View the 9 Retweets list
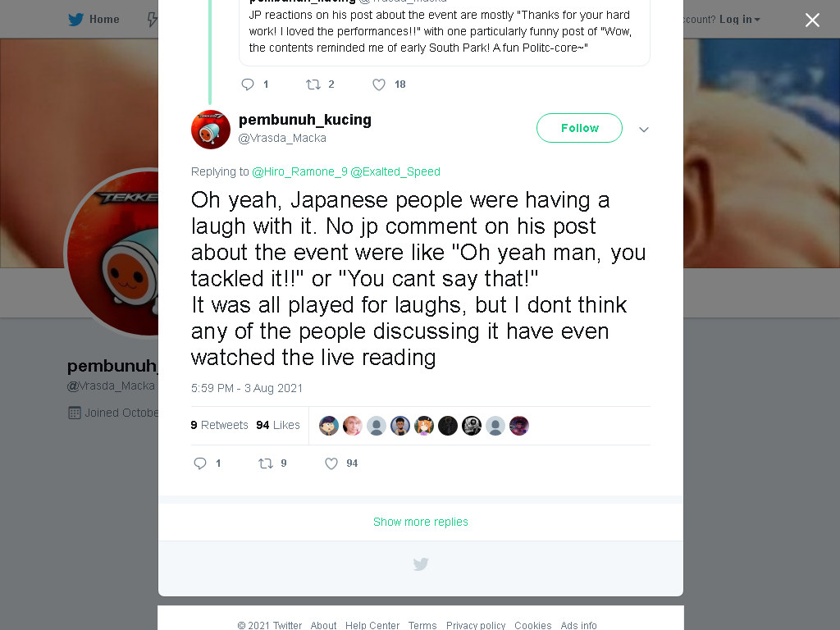Viewport: 840px width, 630px height. 220,425
